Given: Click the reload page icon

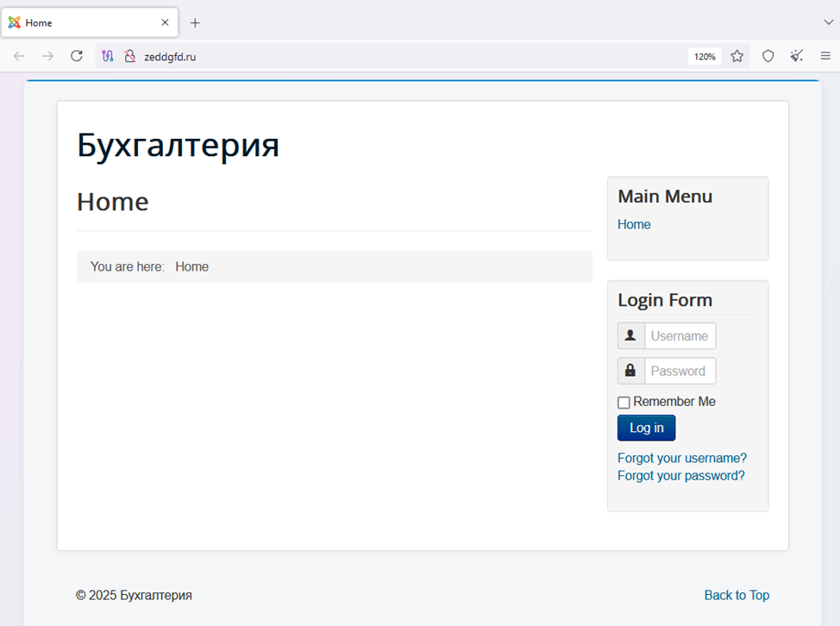Looking at the screenshot, I should click(77, 56).
